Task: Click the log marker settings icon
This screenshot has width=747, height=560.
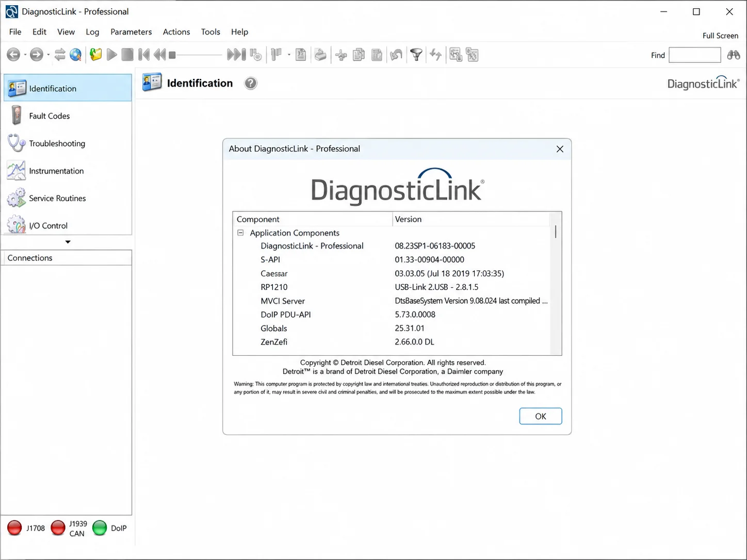Action: tap(256, 55)
